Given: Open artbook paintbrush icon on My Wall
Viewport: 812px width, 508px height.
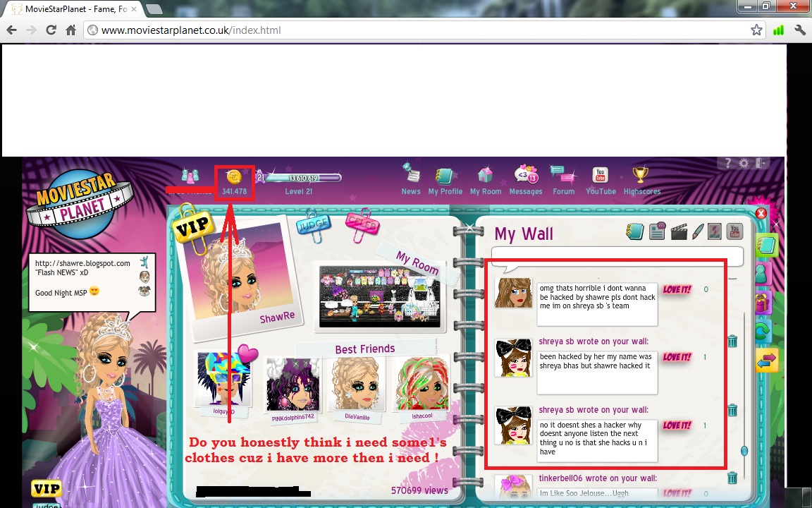Looking at the screenshot, I should point(698,231).
